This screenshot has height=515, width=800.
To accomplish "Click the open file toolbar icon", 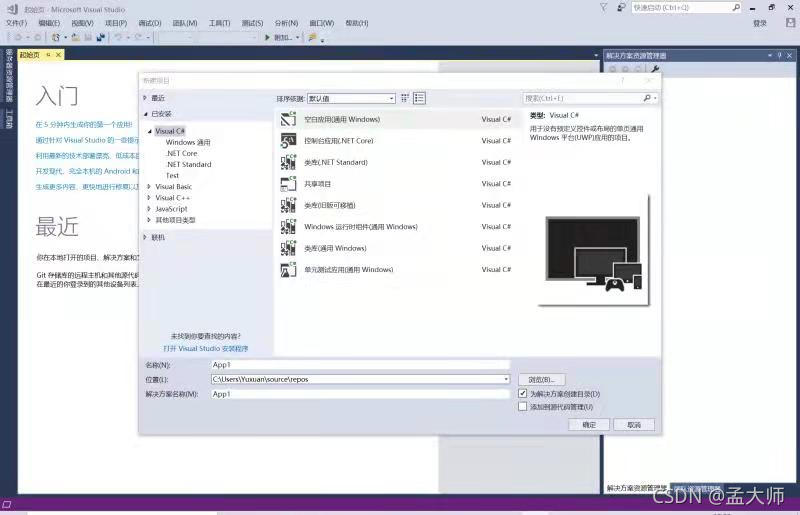I will (x=76, y=37).
